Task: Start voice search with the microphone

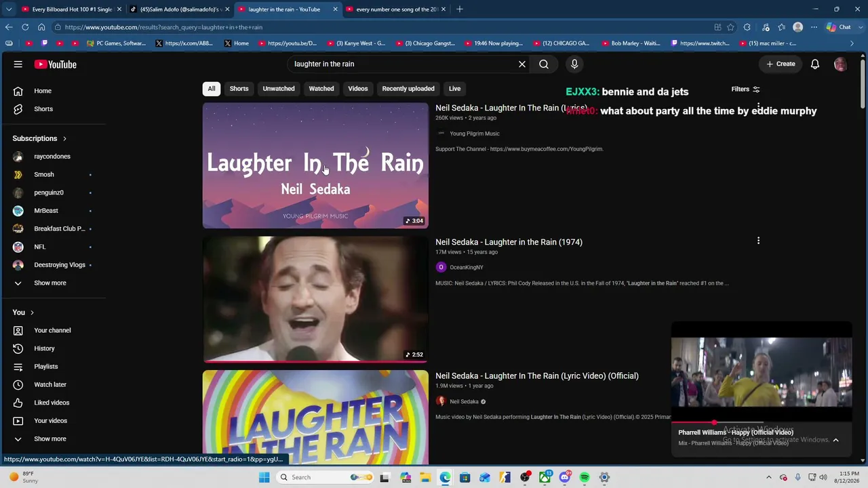Action: click(574, 64)
